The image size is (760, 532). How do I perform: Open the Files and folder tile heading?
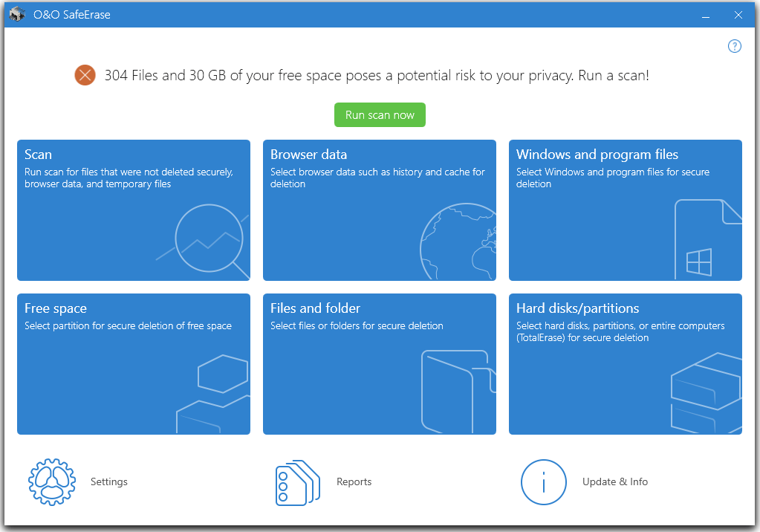click(x=315, y=308)
